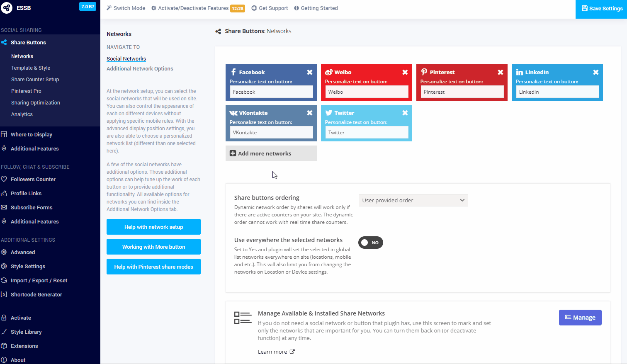This screenshot has height=364, width=627.
Task: Edit the Twitter button text field
Action: point(366,133)
